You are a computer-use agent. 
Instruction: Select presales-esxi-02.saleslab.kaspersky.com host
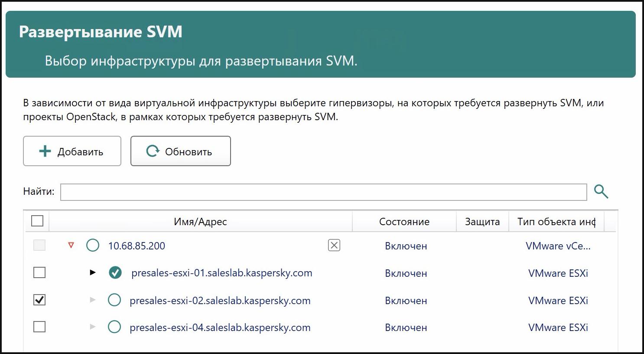click(220, 301)
